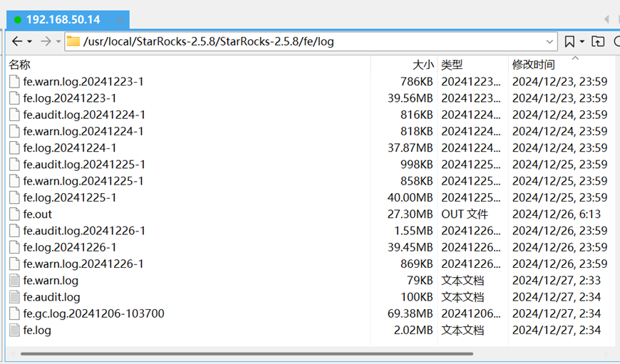The width and height of the screenshot is (620, 364).
Task: Click the parent folder up icon
Action: (x=598, y=41)
